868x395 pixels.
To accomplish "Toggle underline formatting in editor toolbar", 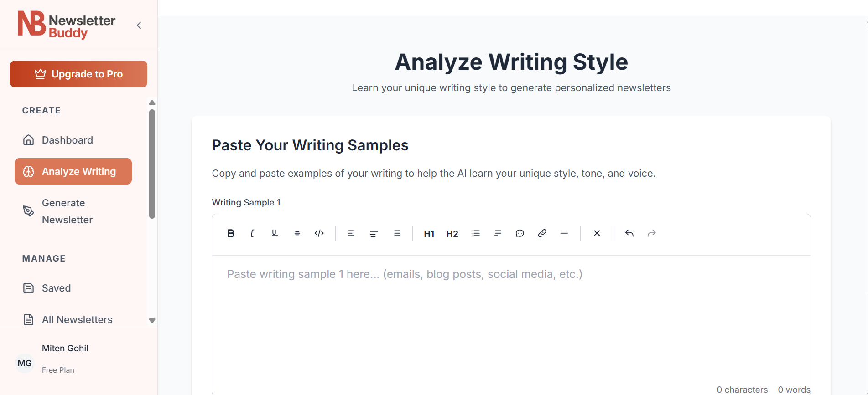I will 275,233.
